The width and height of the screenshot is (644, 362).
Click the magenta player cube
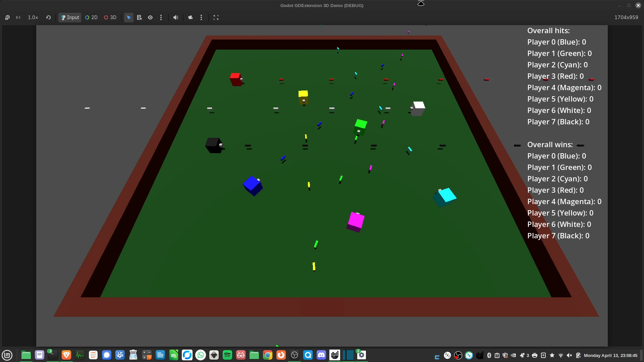click(356, 221)
